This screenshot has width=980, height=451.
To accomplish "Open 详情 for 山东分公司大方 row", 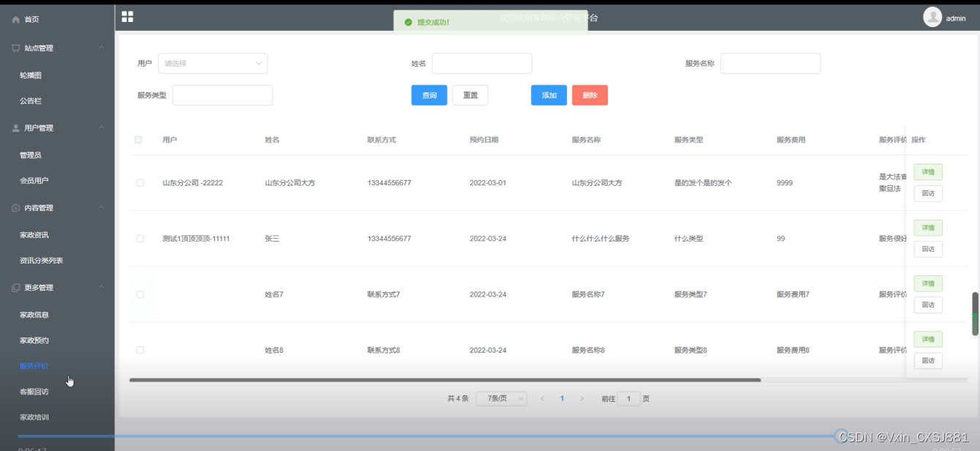I will coord(928,172).
